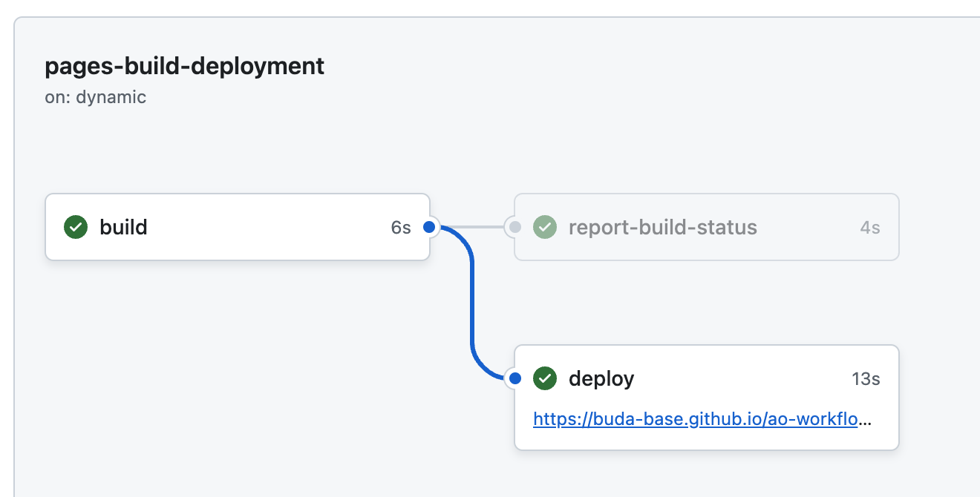This screenshot has width=980, height=497.
Task: Click the deploy job name text
Action: (601, 378)
